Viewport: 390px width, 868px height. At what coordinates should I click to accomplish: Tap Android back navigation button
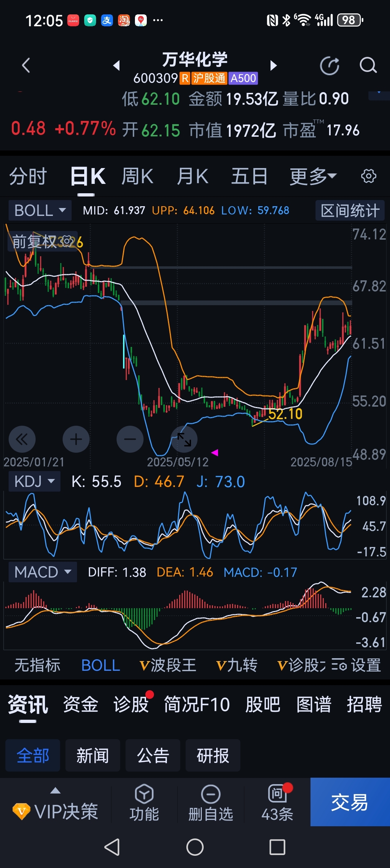tap(112, 847)
